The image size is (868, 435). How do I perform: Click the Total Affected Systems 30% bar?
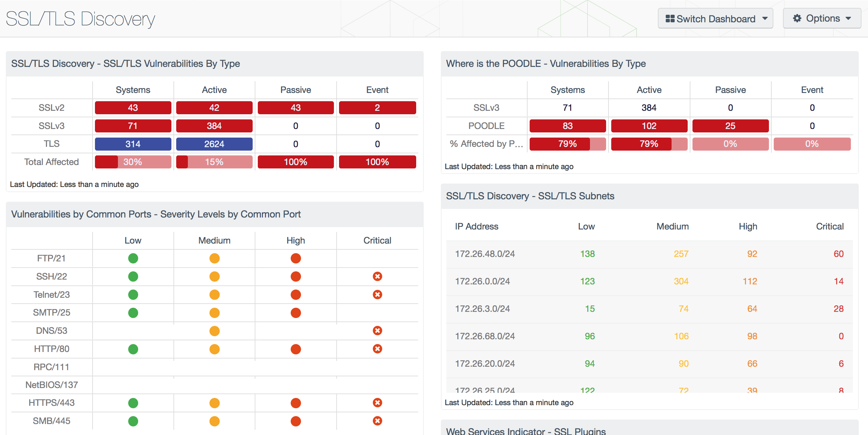click(x=133, y=162)
